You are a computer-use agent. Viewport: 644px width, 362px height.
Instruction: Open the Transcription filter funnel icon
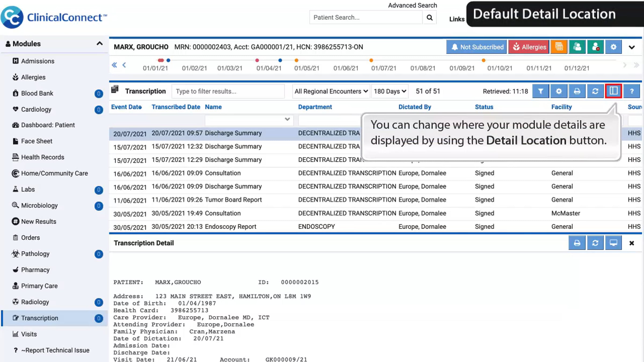[540, 91]
